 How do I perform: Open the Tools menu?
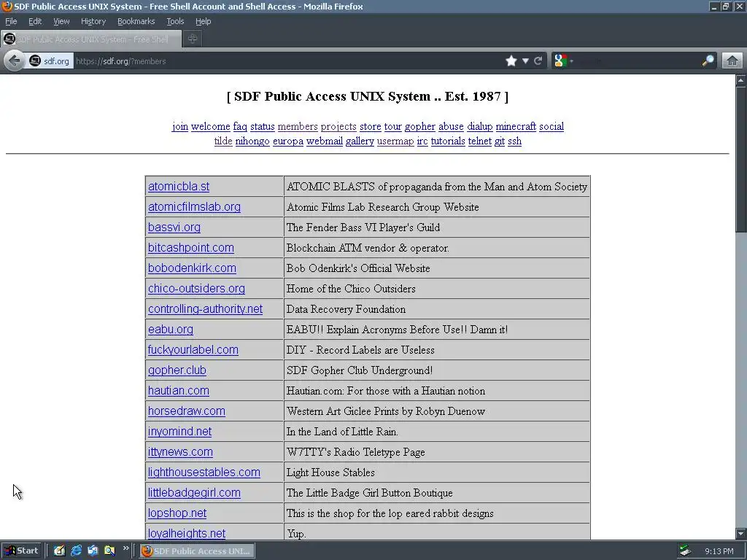click(175, 21)
